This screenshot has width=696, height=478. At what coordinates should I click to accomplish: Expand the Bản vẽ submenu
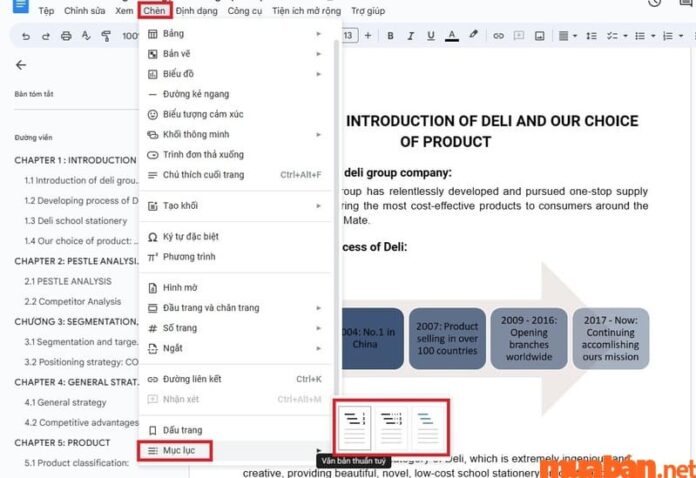point(235,54)
